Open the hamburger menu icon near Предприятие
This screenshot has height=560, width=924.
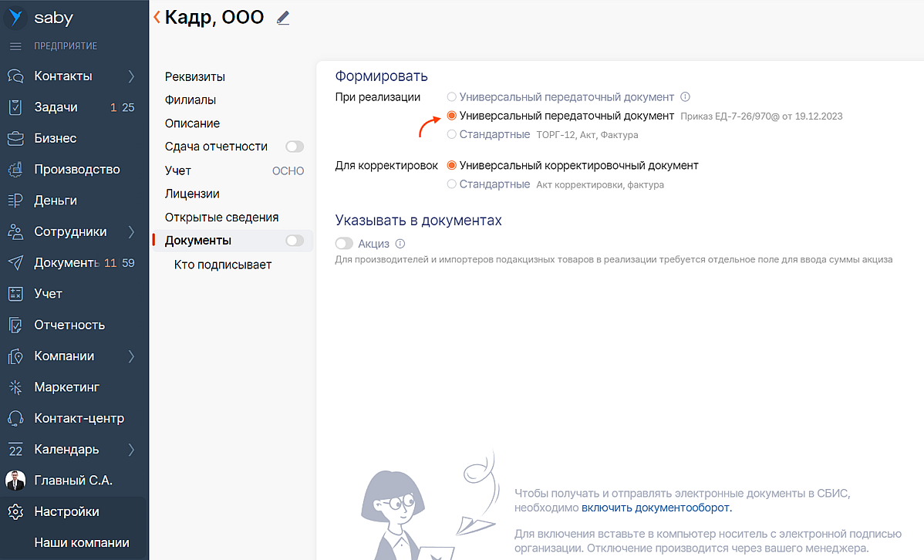(x=15, y=46)
